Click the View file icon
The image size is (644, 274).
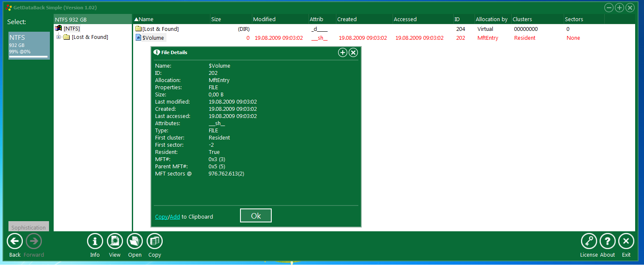115,241
